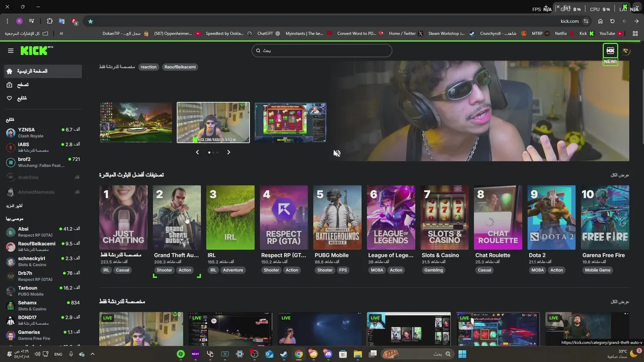Open Respect RP (GTA) category card
Screen dimensions: 644x362
(x=284, y=218)
